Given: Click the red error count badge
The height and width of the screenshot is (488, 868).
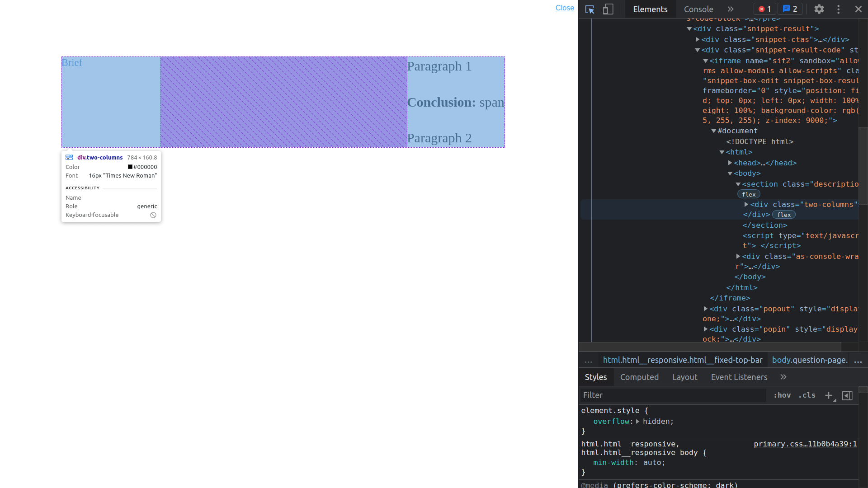Looking at the screenshot, I should tap(764, 9).
